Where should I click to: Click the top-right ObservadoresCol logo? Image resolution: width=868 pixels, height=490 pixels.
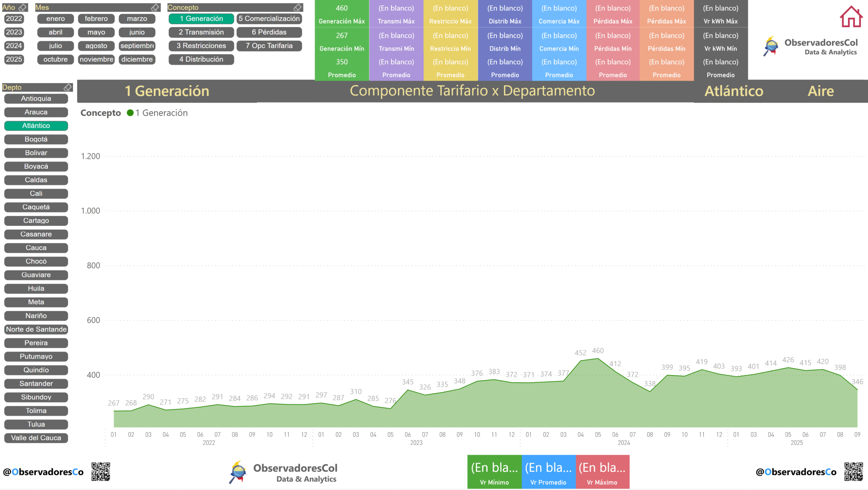810,46
